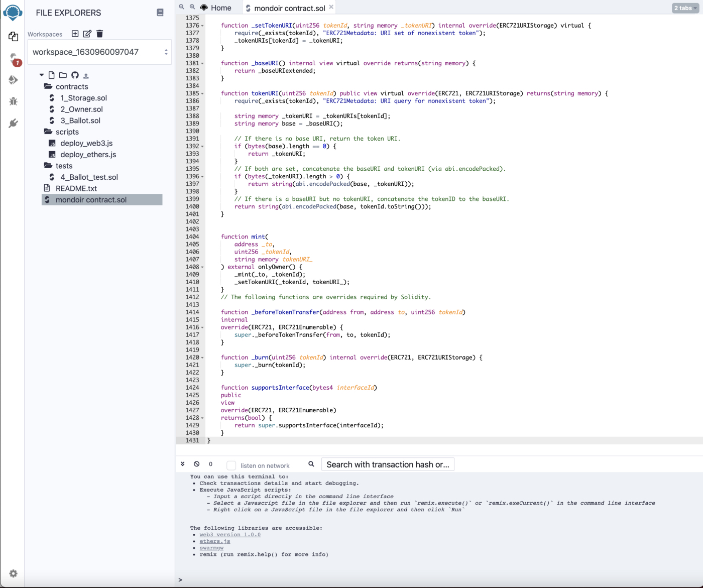Collapse the workspace root tree arrow
Screen dimensions: 703x588
(42, 75)
